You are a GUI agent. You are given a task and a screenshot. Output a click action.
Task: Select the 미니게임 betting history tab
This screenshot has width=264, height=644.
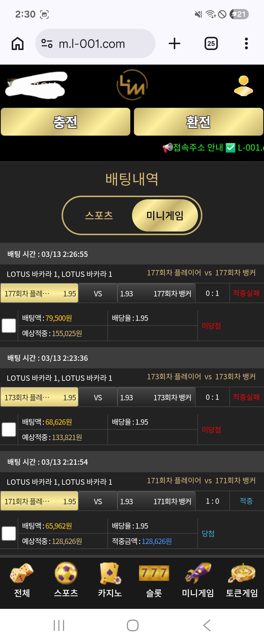point(165,215)
